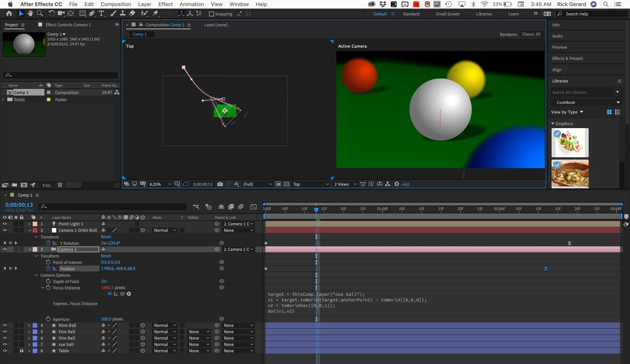Open the resolution (Full) dropdown
Viewport: 630px width, 364px height.
[257, 184]
